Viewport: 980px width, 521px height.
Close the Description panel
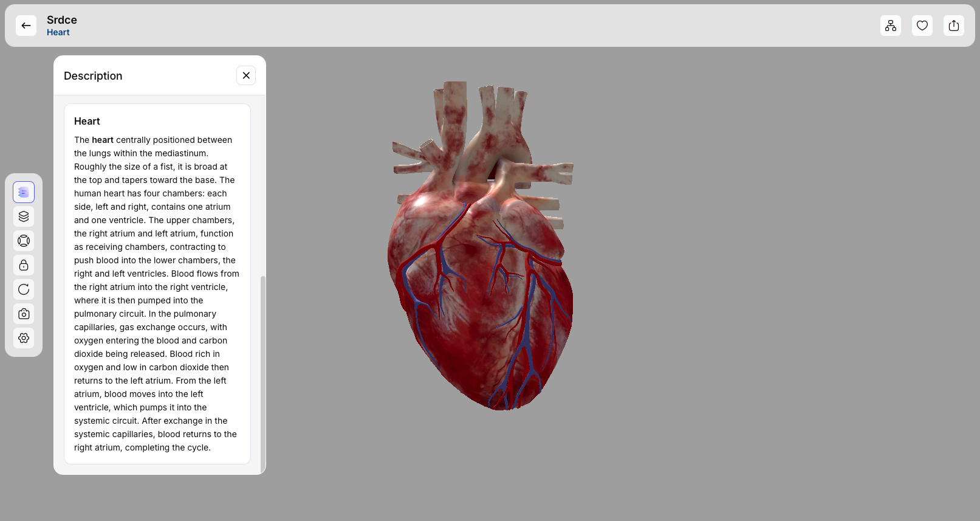point(246,75)
